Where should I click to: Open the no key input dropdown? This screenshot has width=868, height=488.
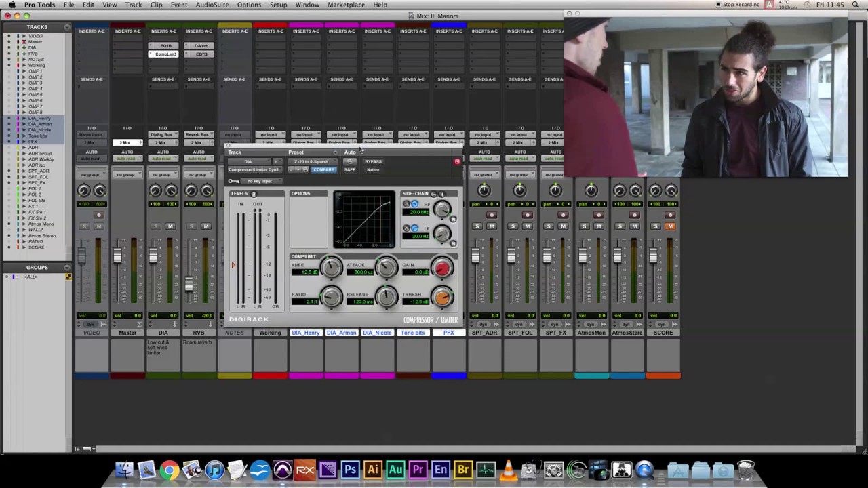point(261,181)
